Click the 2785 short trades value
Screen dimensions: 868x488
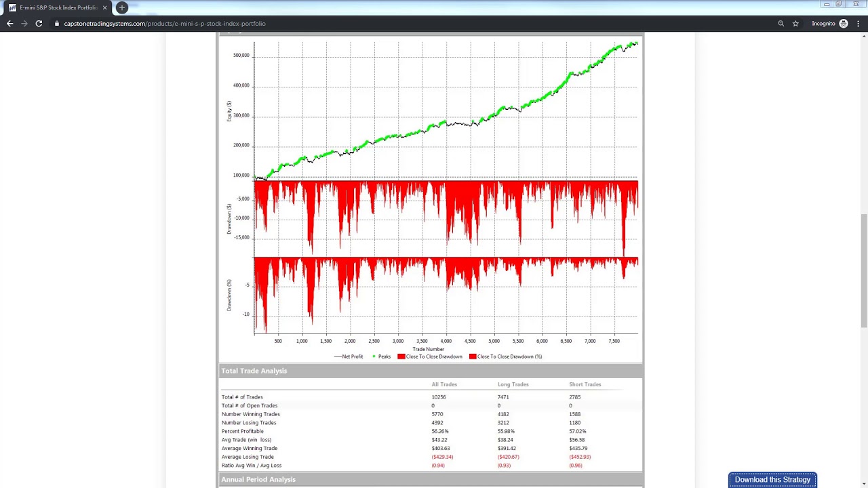574,397
